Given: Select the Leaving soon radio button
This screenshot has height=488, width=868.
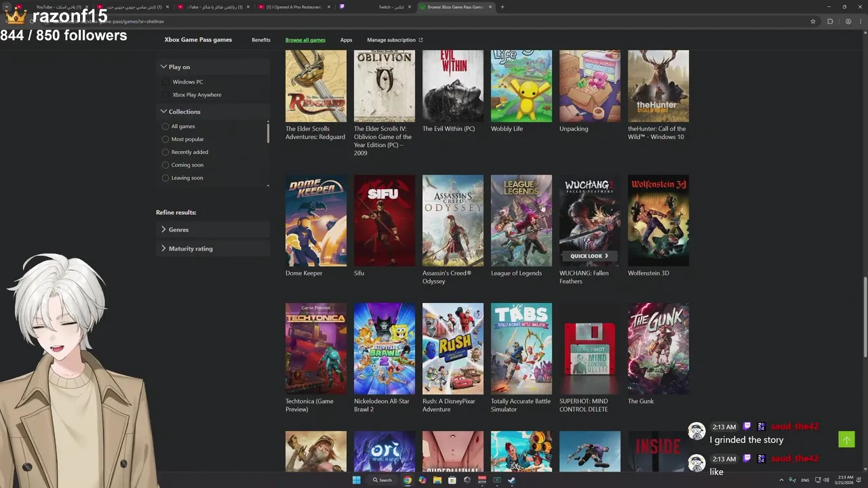Looking at the screenshot, I should tap(165, 178).
